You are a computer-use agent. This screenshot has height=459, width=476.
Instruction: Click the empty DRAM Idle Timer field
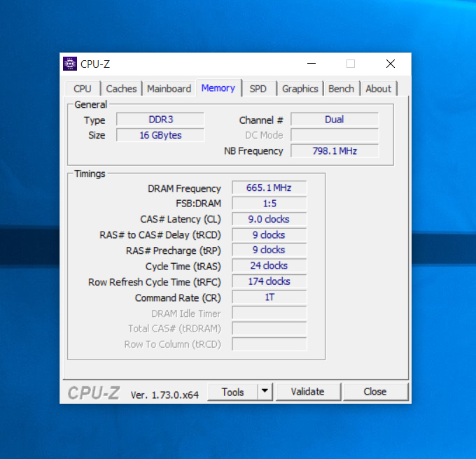(x=269, y=313)
